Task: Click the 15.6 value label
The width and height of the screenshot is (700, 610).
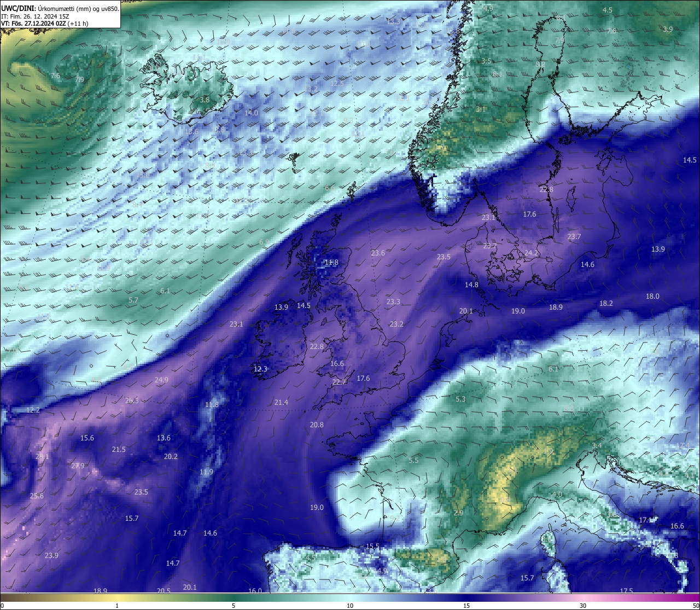Action: [87, 438]
